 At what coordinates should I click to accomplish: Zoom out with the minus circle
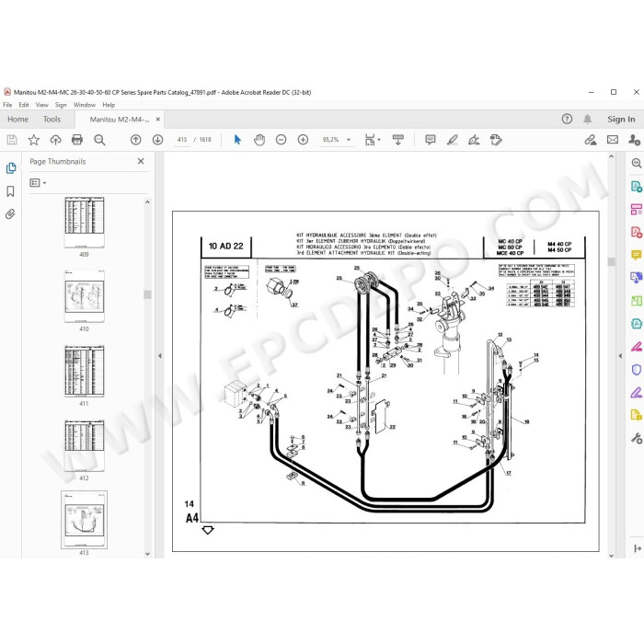tap(281, 140)
